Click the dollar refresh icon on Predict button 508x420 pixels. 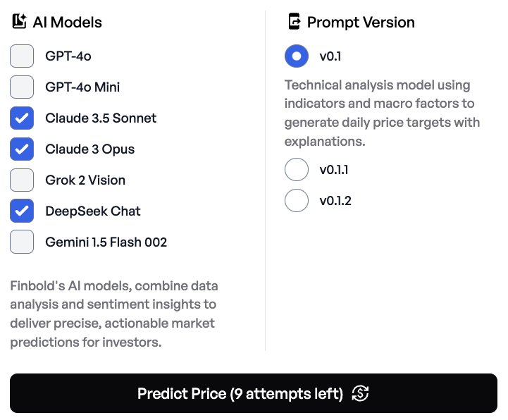point(360,393)
